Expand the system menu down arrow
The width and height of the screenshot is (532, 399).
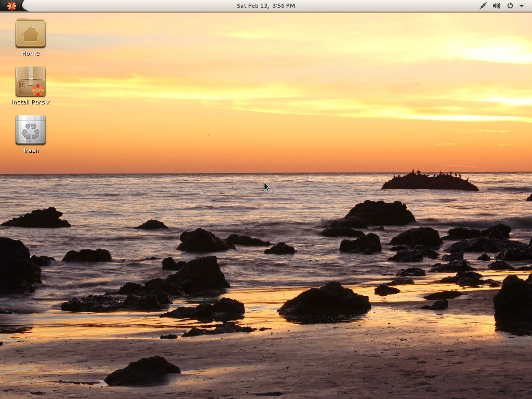tap(521, 6)
